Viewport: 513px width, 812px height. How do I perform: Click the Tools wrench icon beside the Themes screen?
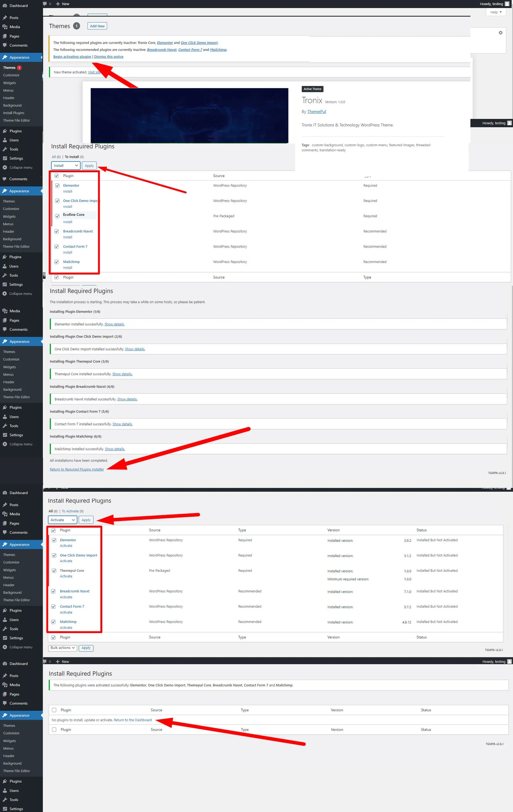(x=5, y=149)
